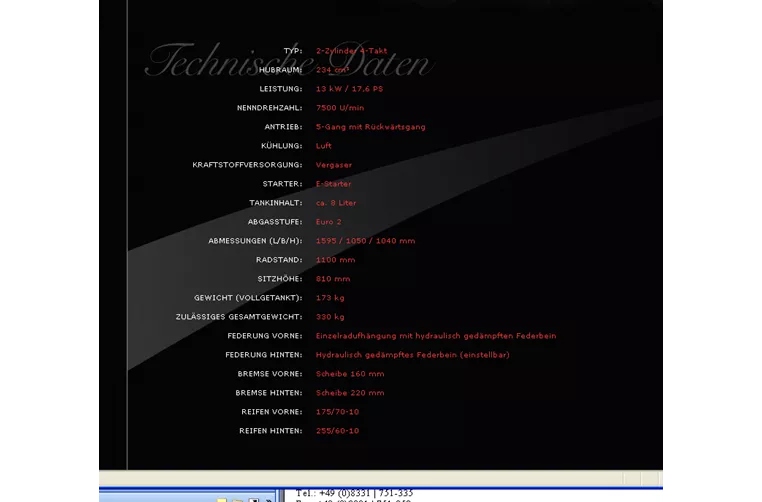Select the Euro 2 Abgasstufe value
762x502 pixels.
(328, 222)
